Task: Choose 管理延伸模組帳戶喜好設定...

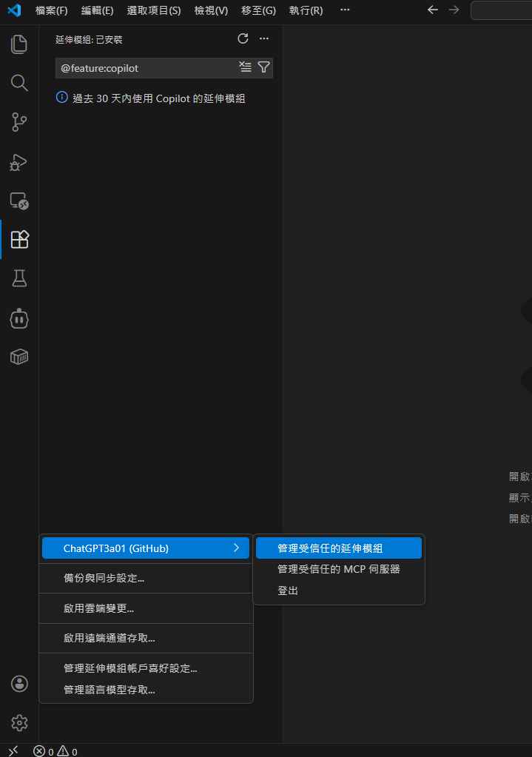Action: (x=146, y=668)
